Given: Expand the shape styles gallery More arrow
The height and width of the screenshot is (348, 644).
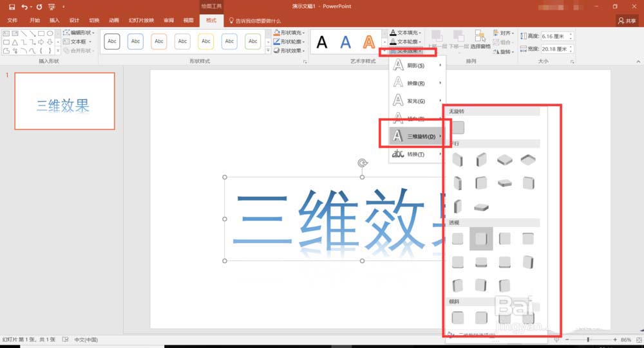Looking at the screenshot, I should point(268,50).
